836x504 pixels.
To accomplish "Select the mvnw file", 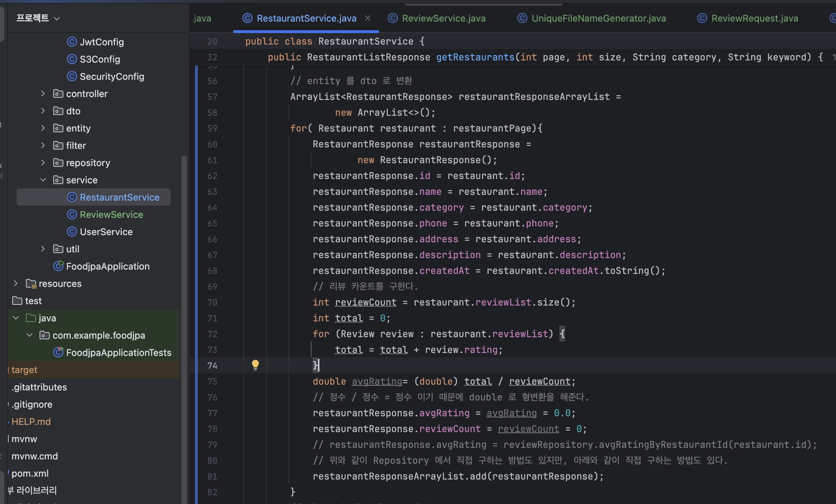I will (24, 439).
